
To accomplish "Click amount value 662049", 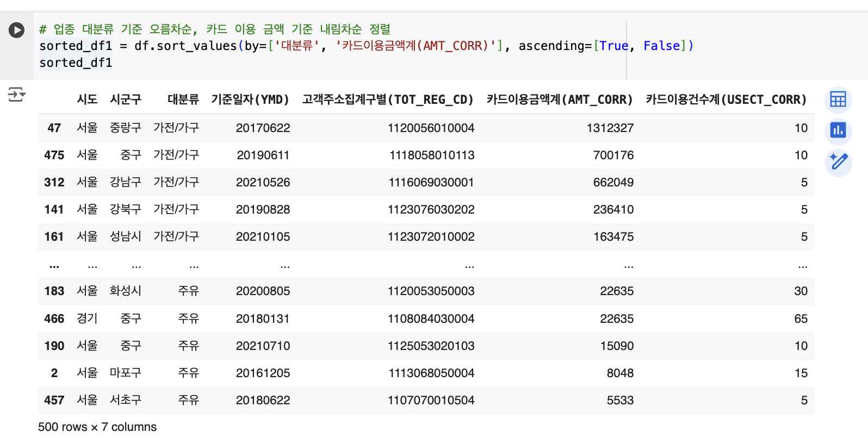I will [613, 183].
